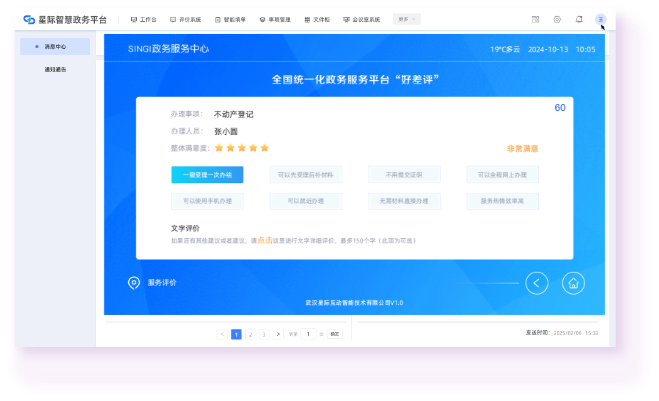Open the 工作台 menu item

coord(144,19)
